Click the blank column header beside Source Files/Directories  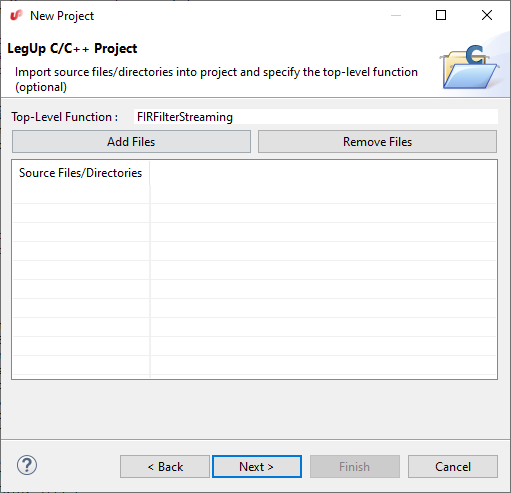[323, 173]
